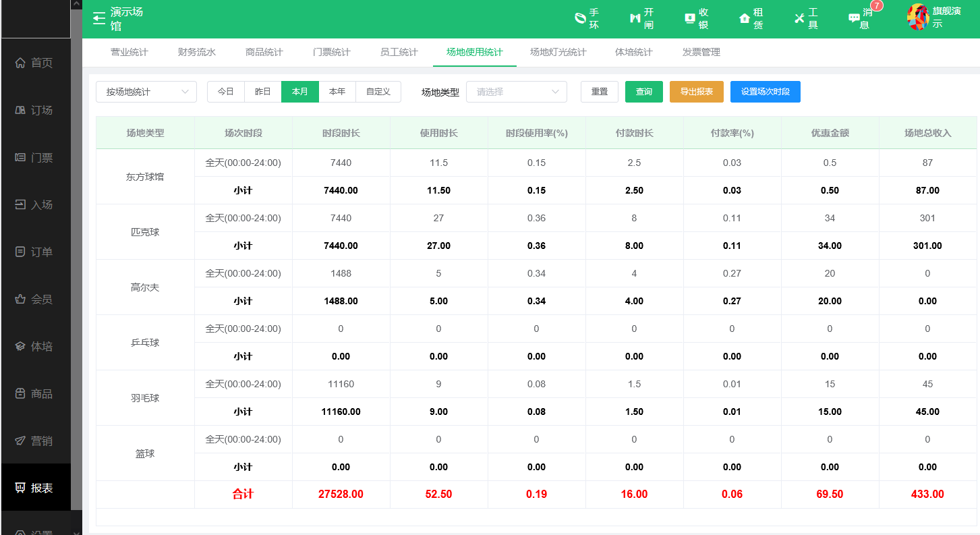
Task: Choose the 本年 date range option
Action: [337, 92]
